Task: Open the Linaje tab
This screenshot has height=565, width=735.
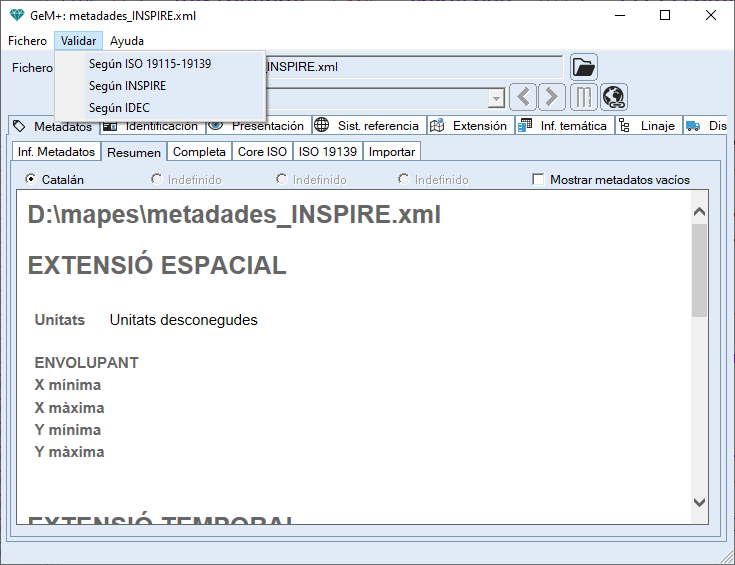Action: pos(648,126)
